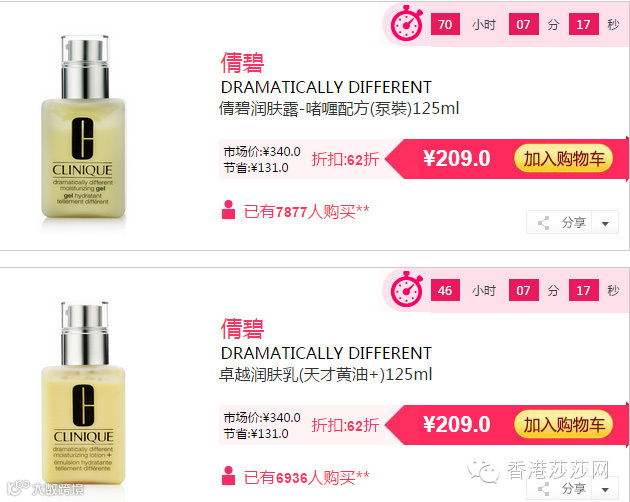Add first Clinique gel to cart
Viewport: 630px width, 502px height.
pyautogui.click(x=563, y=159)
